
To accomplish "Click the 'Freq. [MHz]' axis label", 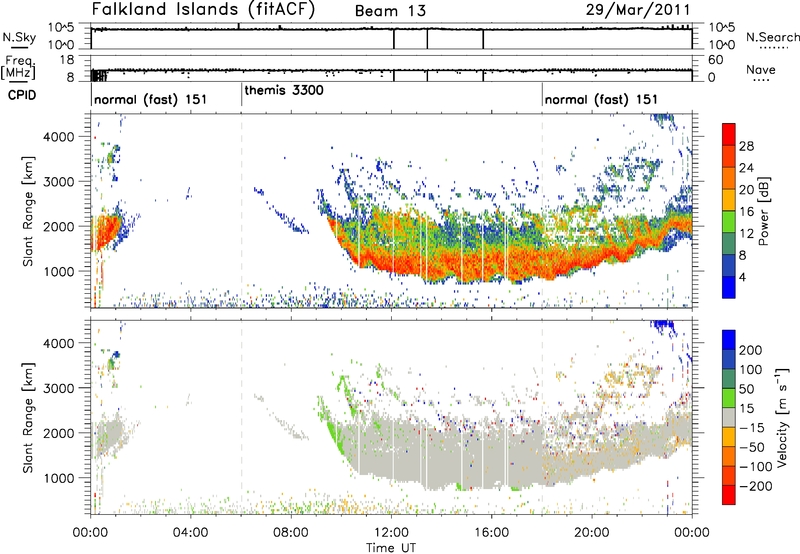I will 19,67.
